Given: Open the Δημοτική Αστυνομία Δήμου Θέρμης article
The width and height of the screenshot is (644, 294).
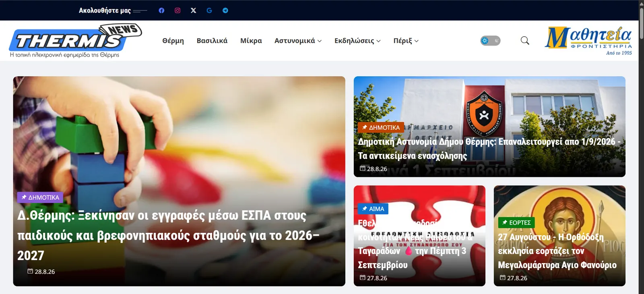Looking at the screenshot, I should (x=489, y=149).
